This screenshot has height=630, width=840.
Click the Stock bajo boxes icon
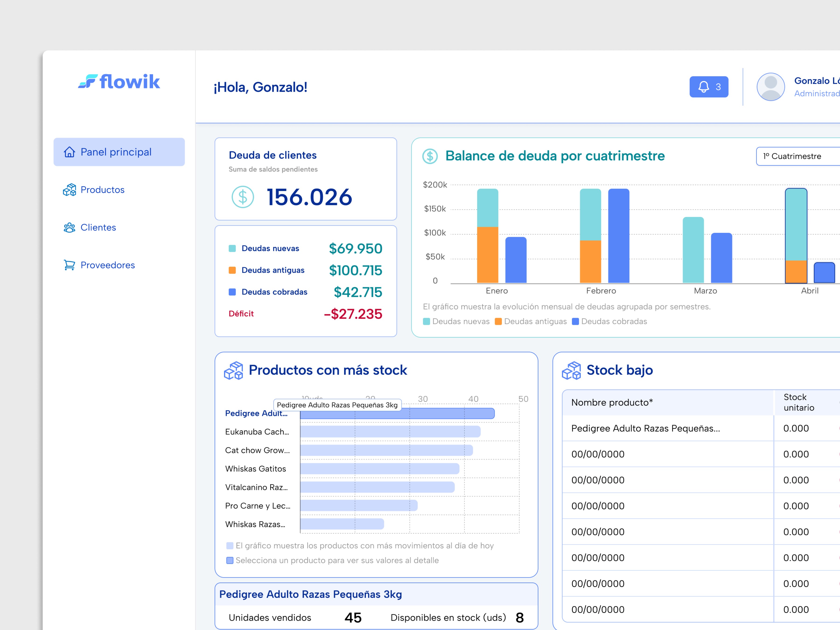[571, 370]
